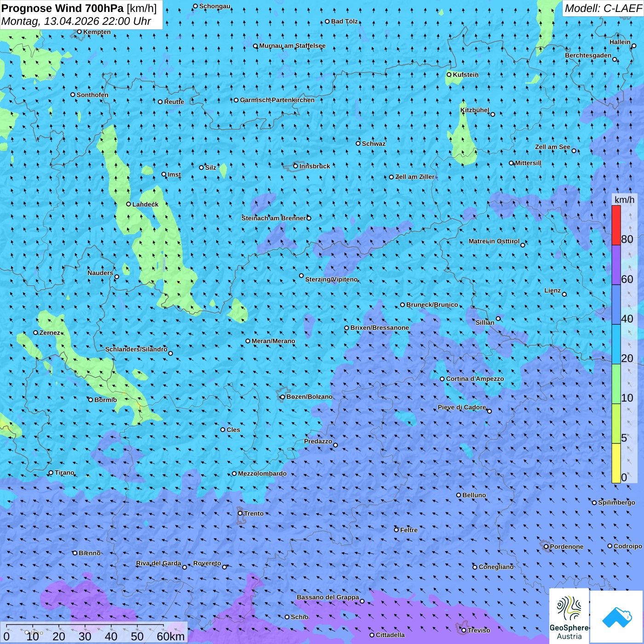Image resolution: width=644 pixels, height=644 pixels.
Task: Pick the light blue 20–40 km/h legend band
Action: (x=616, y=345)
